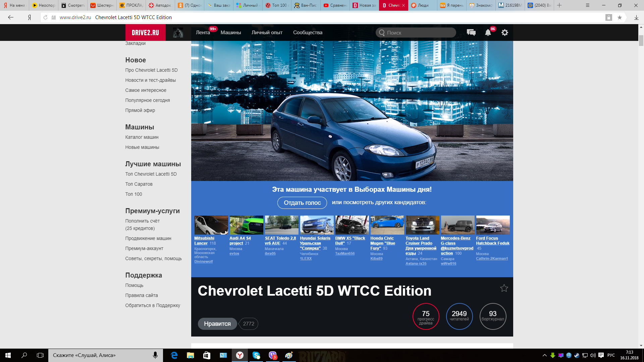Screen dimensions: 644x362
Task: Open the Audi A4 S4 project thumbnail
Action: (x=246, y=225)
